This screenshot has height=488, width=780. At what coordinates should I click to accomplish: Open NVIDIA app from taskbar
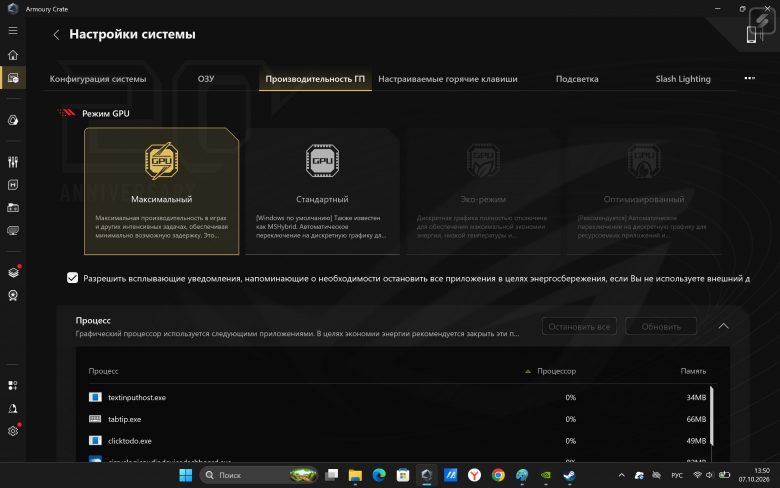pyautogui.click(x=546, y=476)
